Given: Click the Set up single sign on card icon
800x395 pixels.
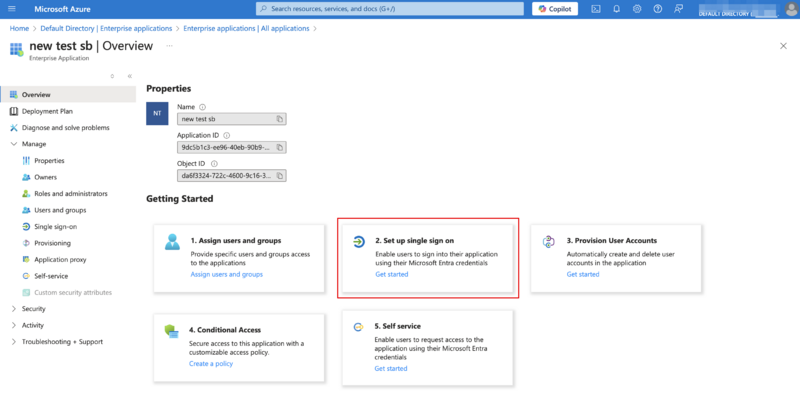Looking at the screenshot, I should [359, 241].
